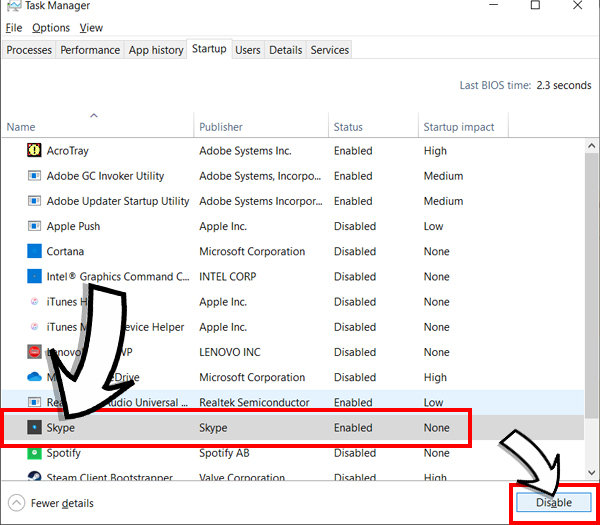Image resolution: width=600 pixels, height=525 pixels.
Task: Click Enabled status in the Skype row
Action: pyautogui.click(x=353, y=428)
